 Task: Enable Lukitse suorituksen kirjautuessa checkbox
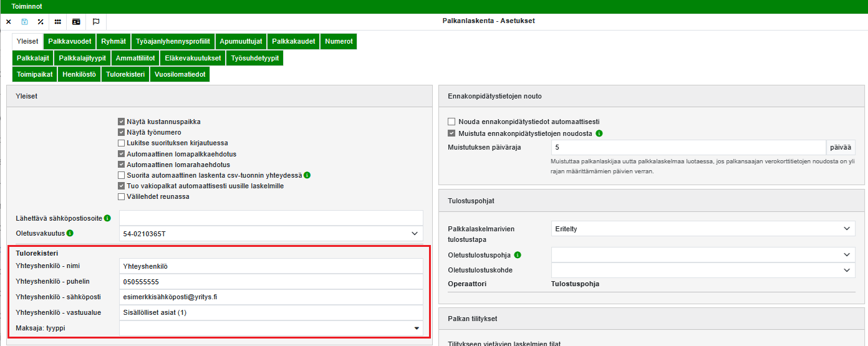tap(122, 143)
